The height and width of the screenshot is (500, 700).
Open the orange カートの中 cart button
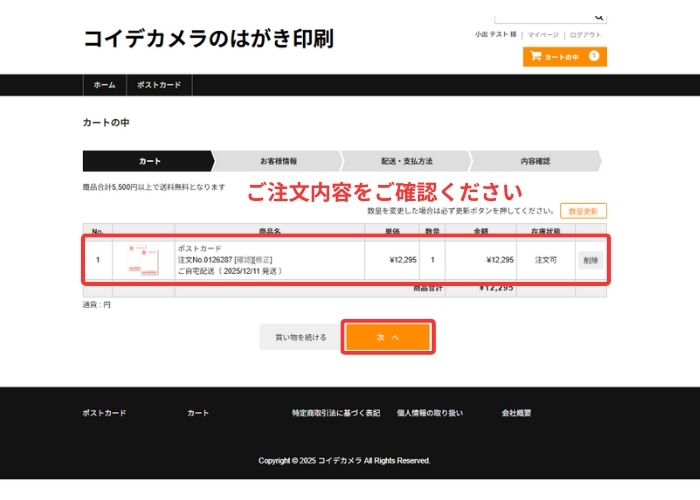coord(564,57)
